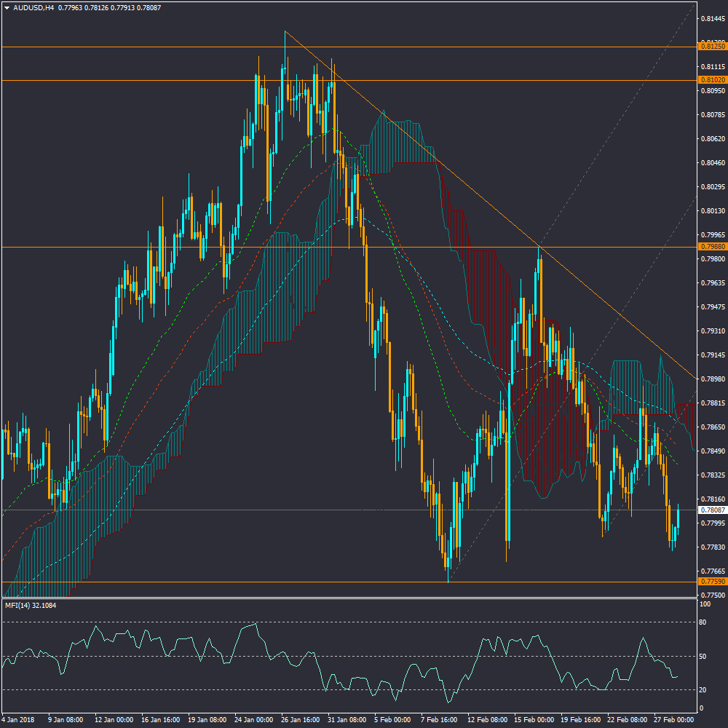Click the orange 0.79880 price level tag
728x728 pixels.
[x=710, y=247]
